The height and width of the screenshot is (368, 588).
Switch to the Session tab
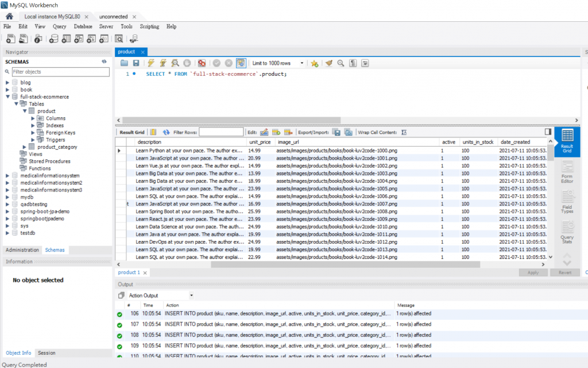[x=47, y=353]
